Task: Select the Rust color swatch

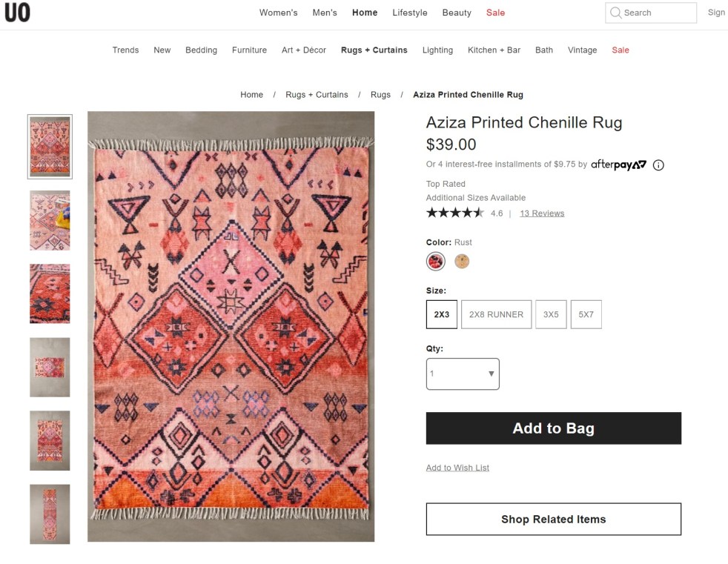Action: 436,261
